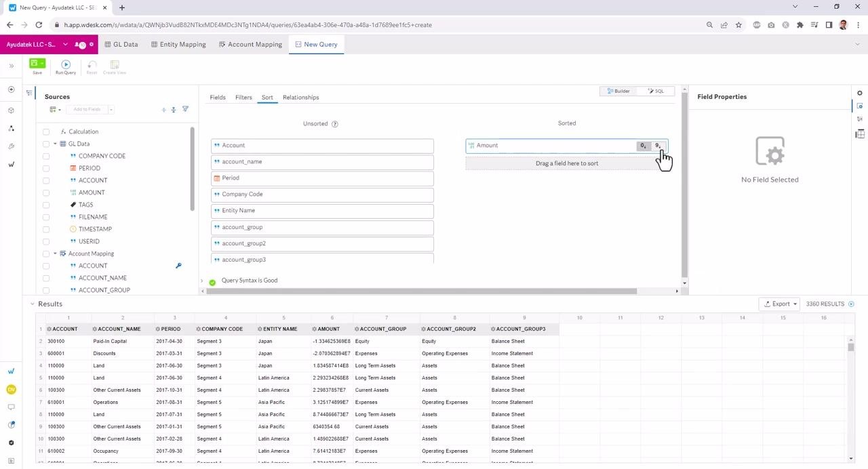Image resolution: width=868 pixels, height=469 pixels.
Task: Click the refresh icon beside 3360 RESULTS
Action: [x=851, y=304]
